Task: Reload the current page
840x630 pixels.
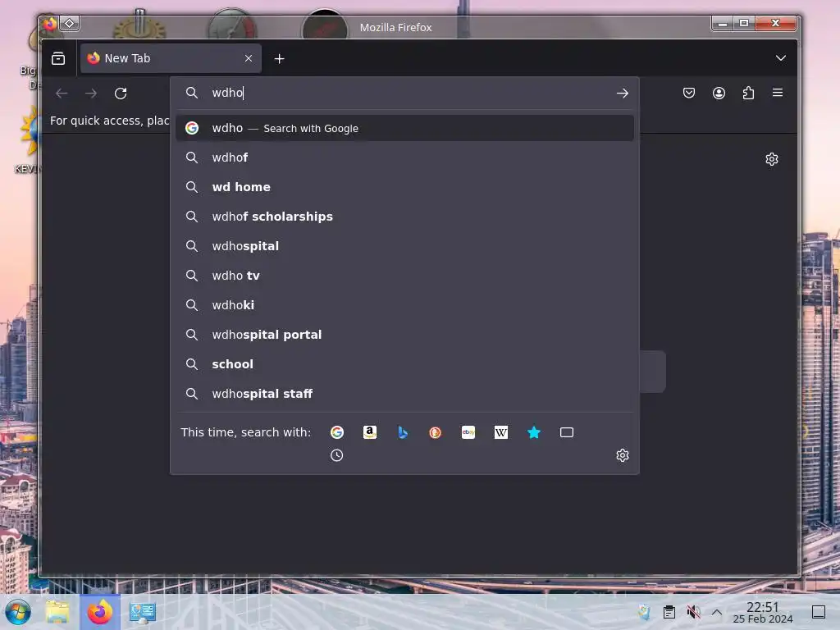Action: tap(121, 94)
